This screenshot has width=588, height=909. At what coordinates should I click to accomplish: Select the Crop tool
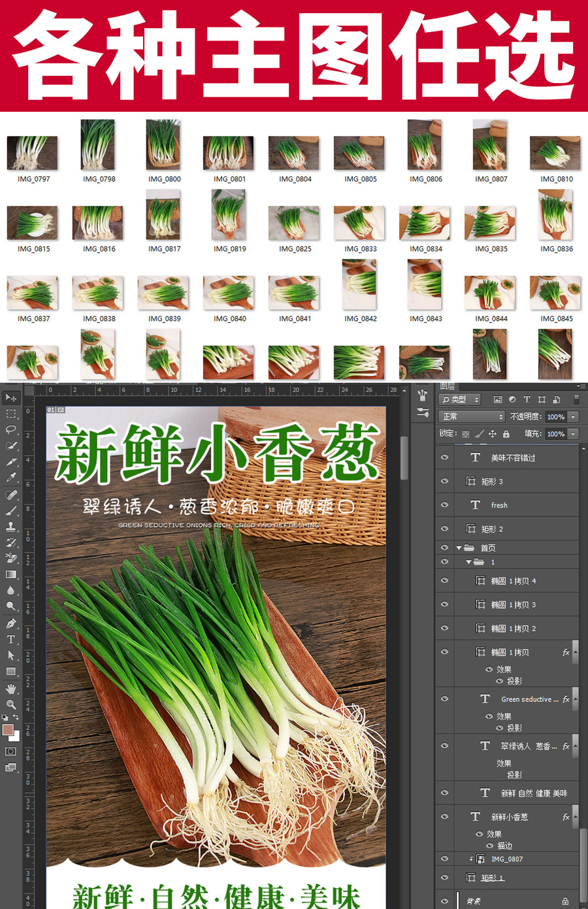click(x=10, y=462)
